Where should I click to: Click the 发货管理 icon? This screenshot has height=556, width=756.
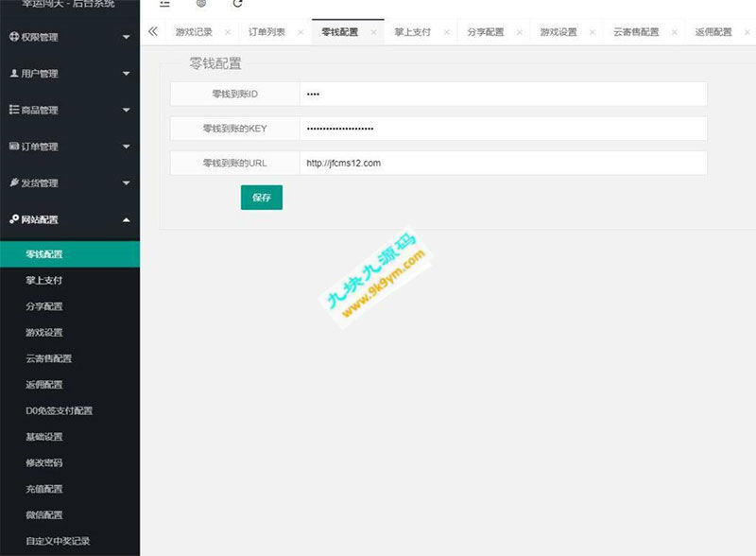click(14, 182)
